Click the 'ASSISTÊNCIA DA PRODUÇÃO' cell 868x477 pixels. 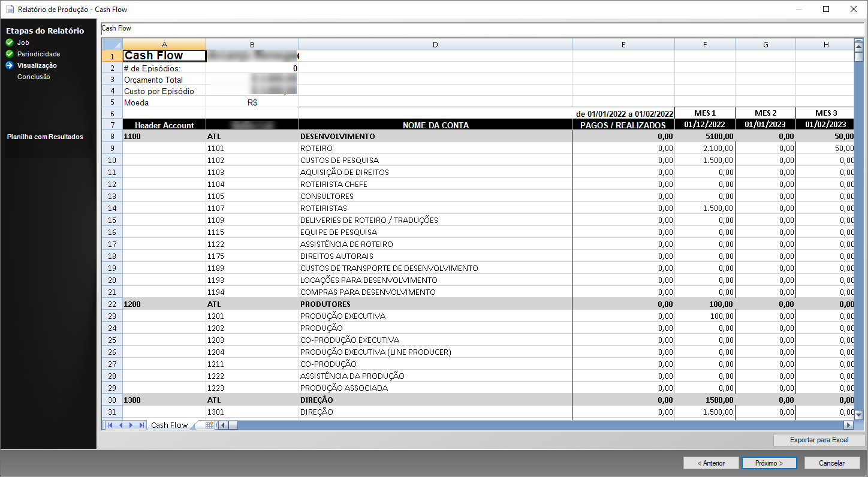[435, 376]
